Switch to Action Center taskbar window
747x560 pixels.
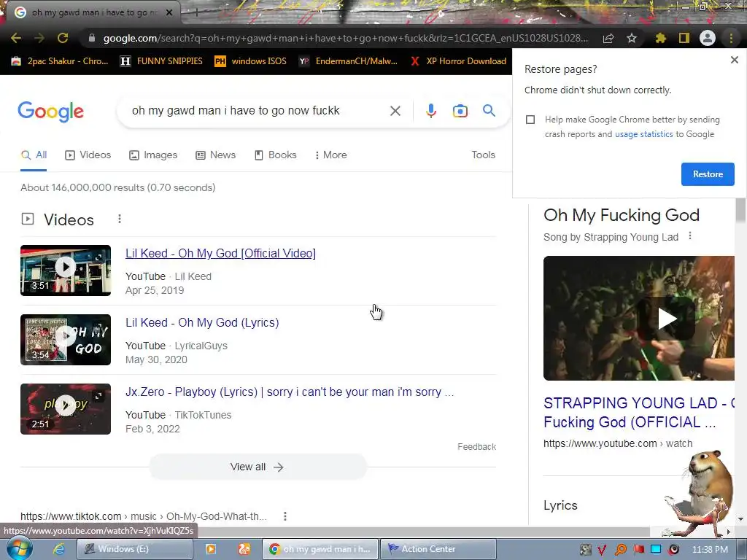pyautogui.click(x=438, y=549)
